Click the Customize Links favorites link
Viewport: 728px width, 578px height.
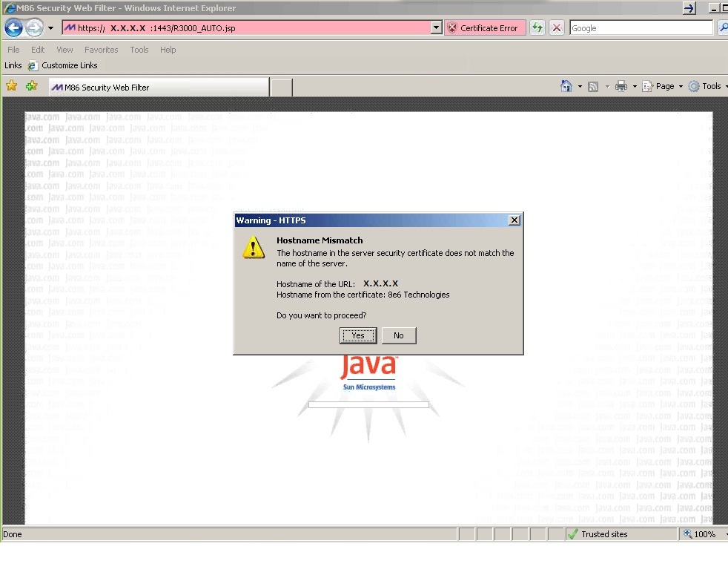69,65
